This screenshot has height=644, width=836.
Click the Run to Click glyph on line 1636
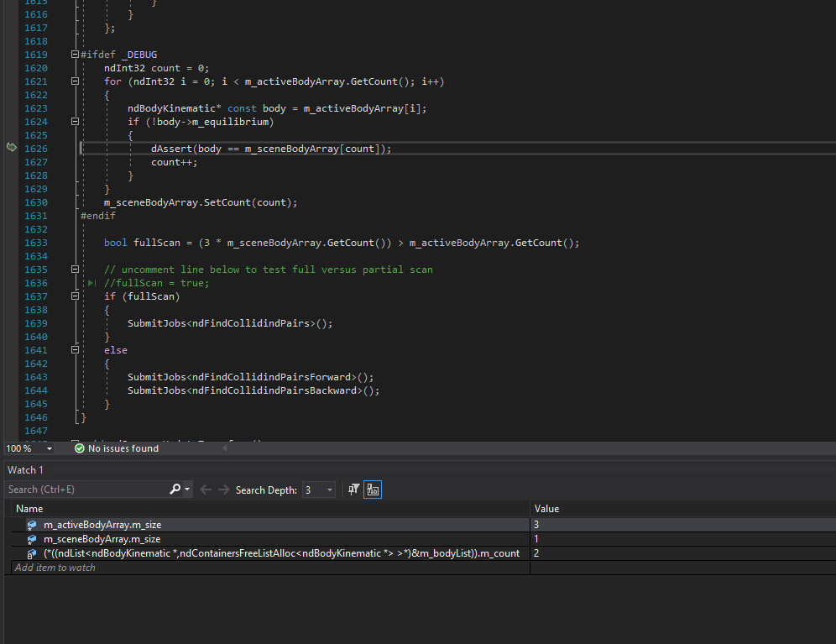(x=92, y=283)
